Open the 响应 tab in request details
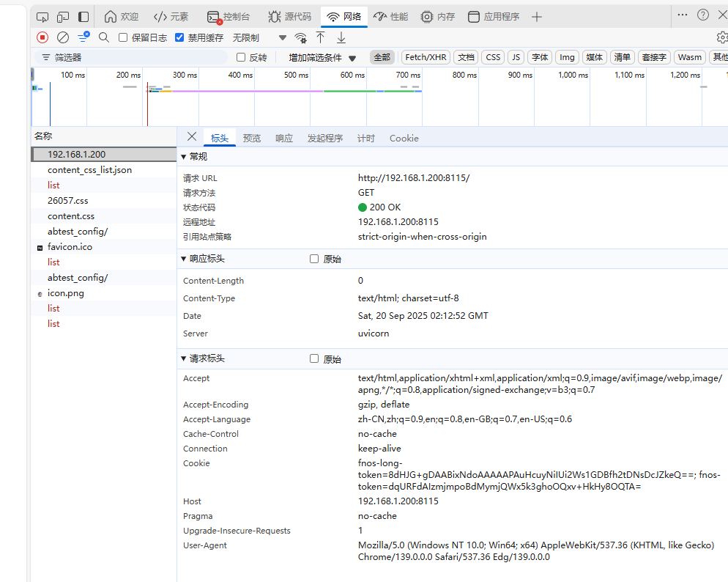Image resolution: width=728 pixels, height=582 pixels. click(283, 138)
